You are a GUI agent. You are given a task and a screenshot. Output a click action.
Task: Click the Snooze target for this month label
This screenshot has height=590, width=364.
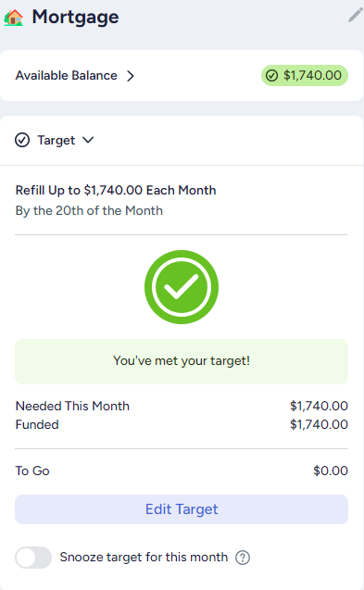pyautogui.click(x=144, y=558)
